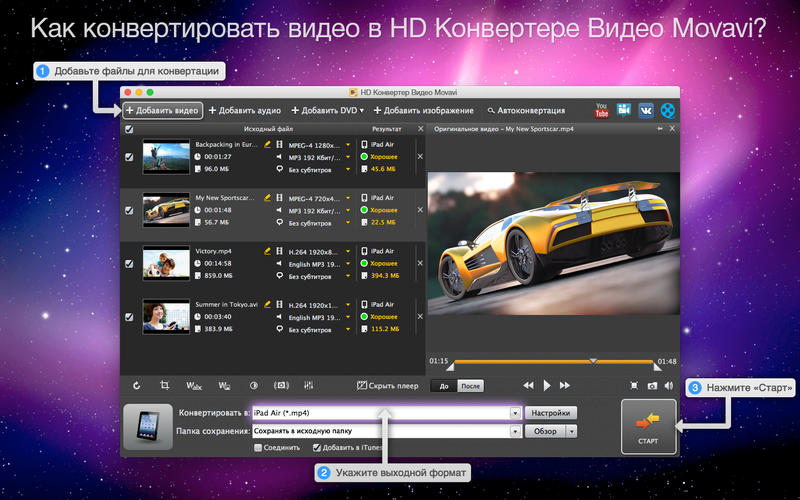This screenshot has width=800, height=500.
Task: Expand Victory.mp4 English MP3 audio dropdown
Action: [x=348, y=264]
